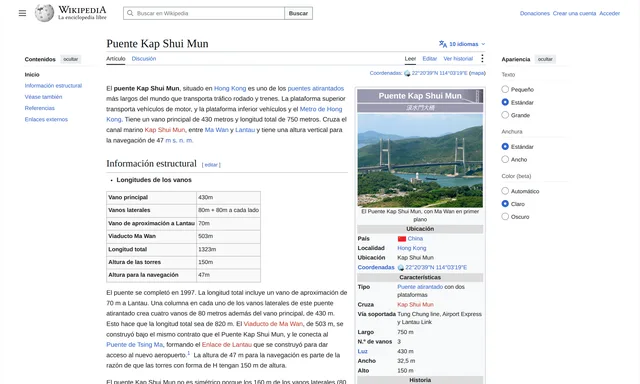The image size is (640, 384).
Task: Select Estándar width option
Action: tap(505, 146)
